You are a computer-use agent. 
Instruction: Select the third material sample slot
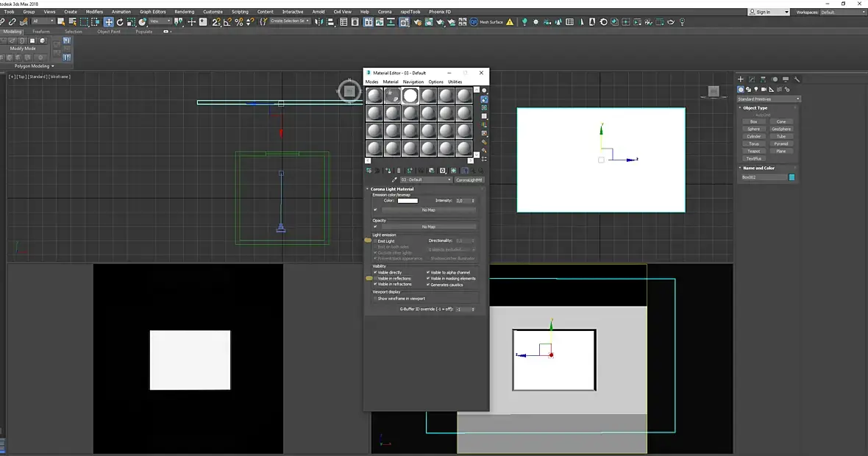(410, 96)
